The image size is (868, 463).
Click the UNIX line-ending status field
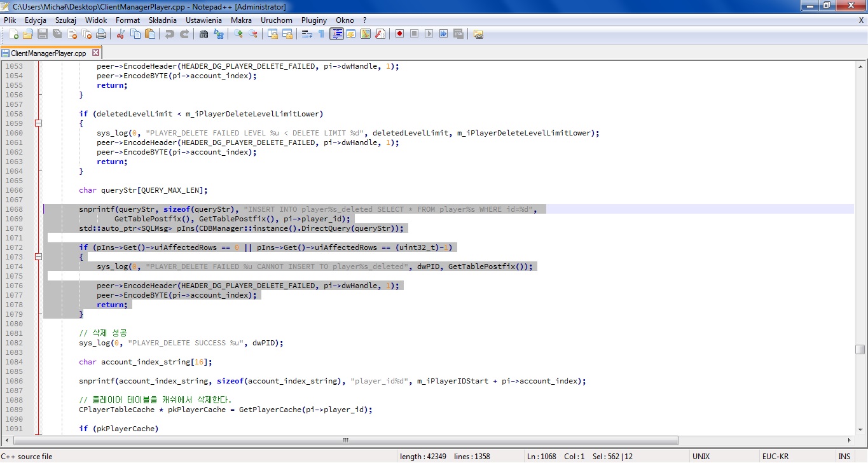tap(701, 457)
